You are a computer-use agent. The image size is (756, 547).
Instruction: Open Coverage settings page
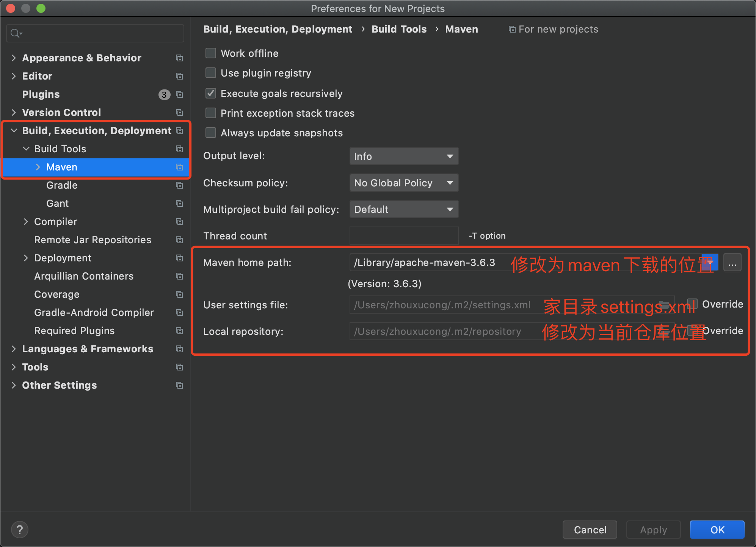[57, 294]
